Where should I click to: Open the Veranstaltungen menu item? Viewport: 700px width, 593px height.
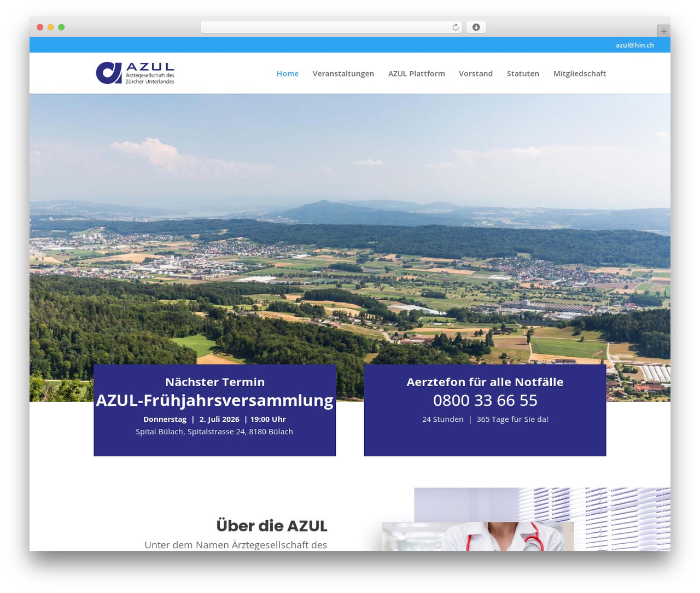(343, 73)
